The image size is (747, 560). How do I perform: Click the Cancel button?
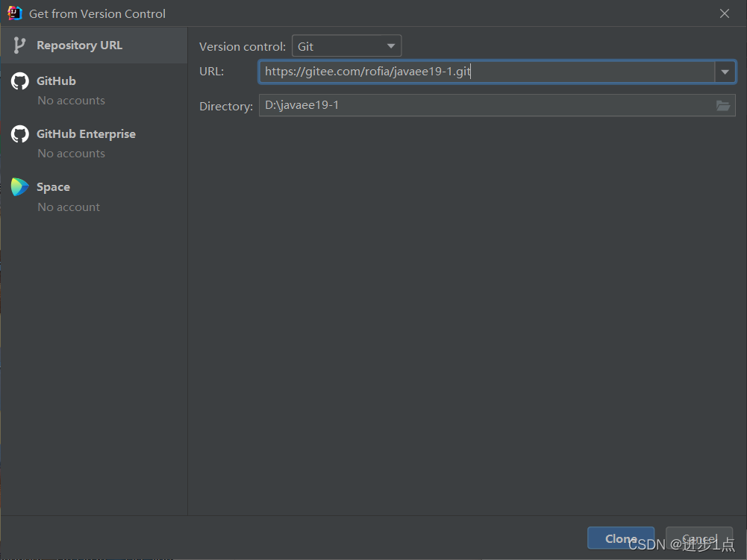[x=699, y=538]
